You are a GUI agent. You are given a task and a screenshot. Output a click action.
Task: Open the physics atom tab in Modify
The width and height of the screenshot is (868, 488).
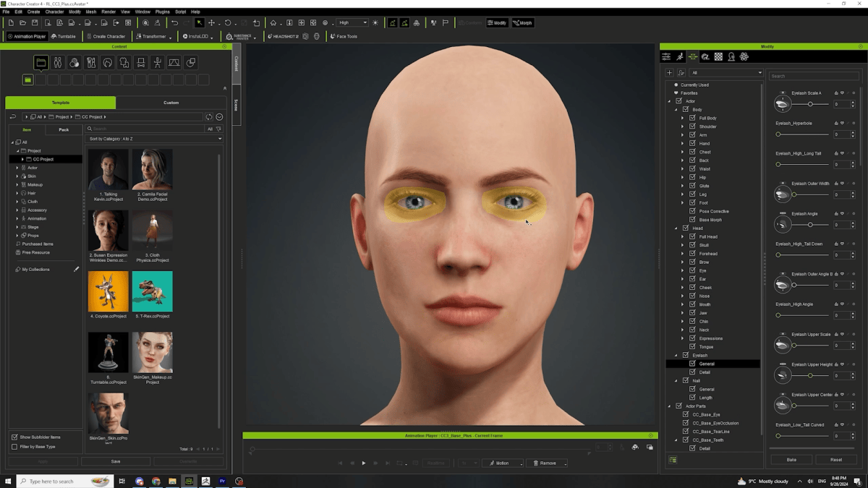point(744,56)
